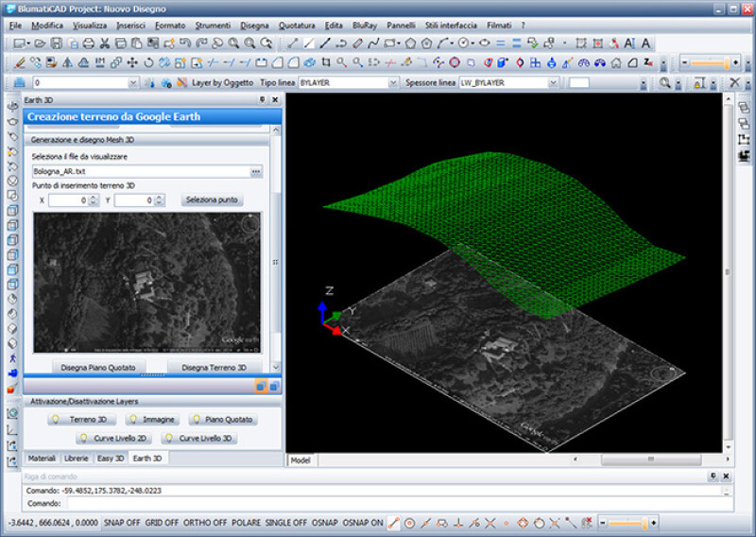Screen dimensions: 756x537
Task: Undo the last action in toolbar
Action: 185,43
